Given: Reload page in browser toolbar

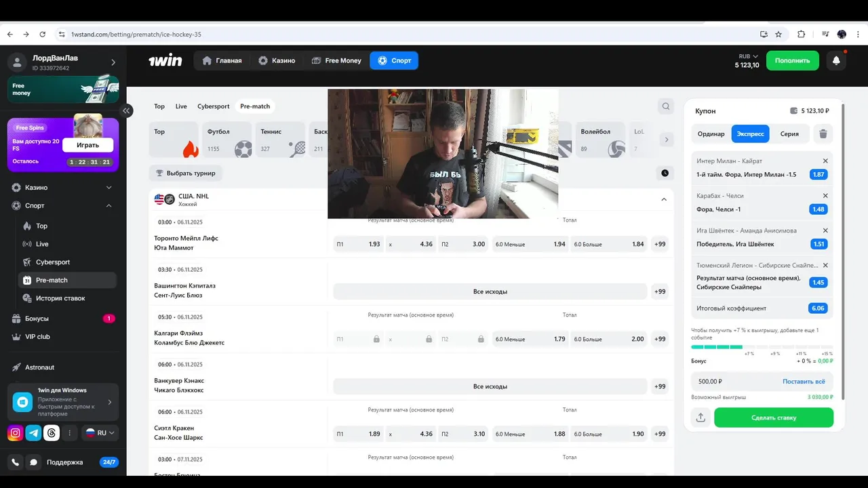Looking at the screenshot, I should [42, 34].
